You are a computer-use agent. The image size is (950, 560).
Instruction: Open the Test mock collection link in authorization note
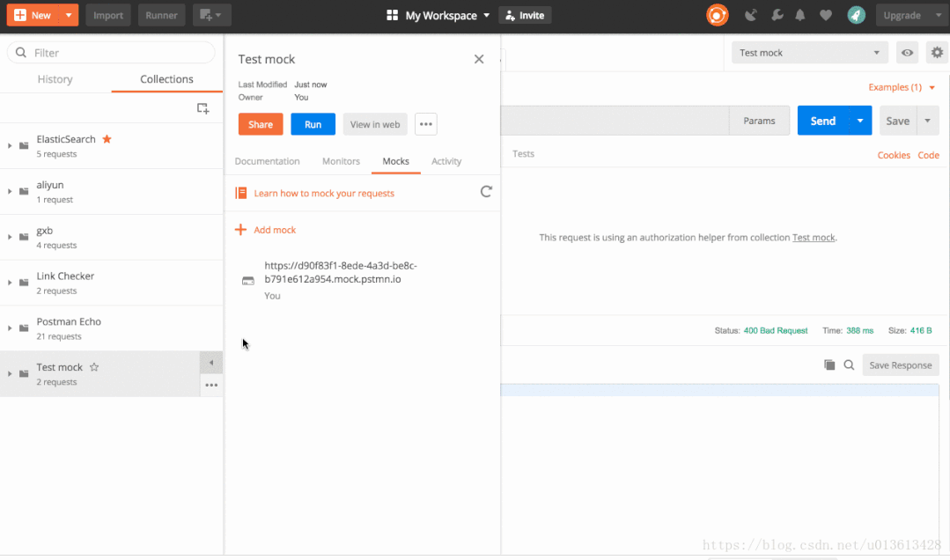coord(813,238)
